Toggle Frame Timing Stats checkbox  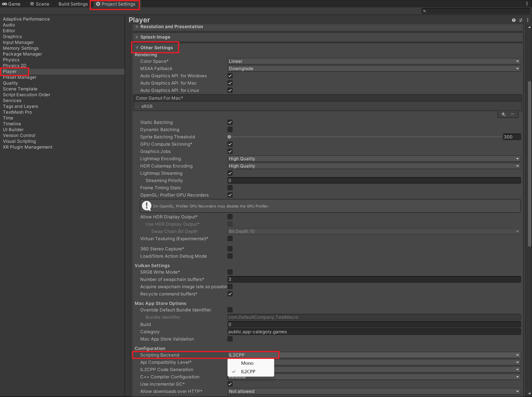click(x=230, y=188)
